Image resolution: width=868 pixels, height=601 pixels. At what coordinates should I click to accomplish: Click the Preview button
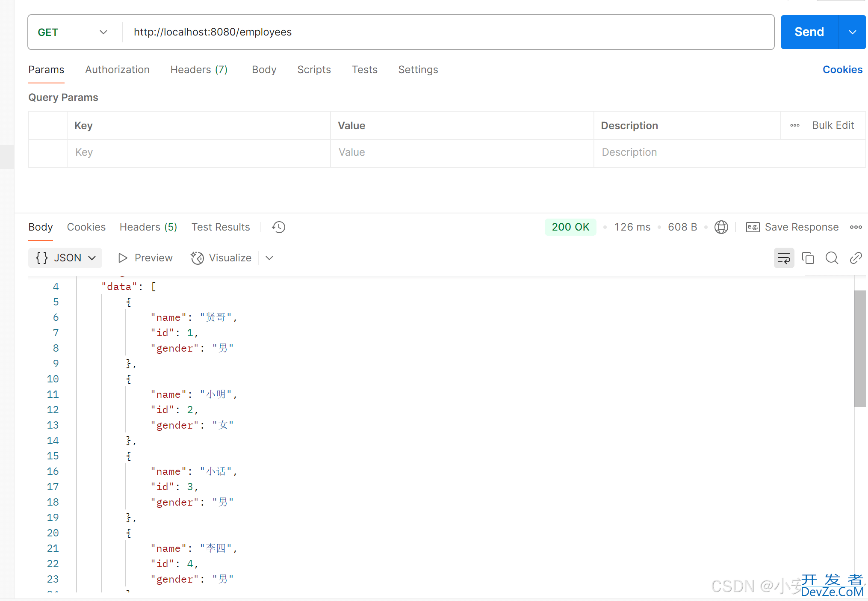145,258
